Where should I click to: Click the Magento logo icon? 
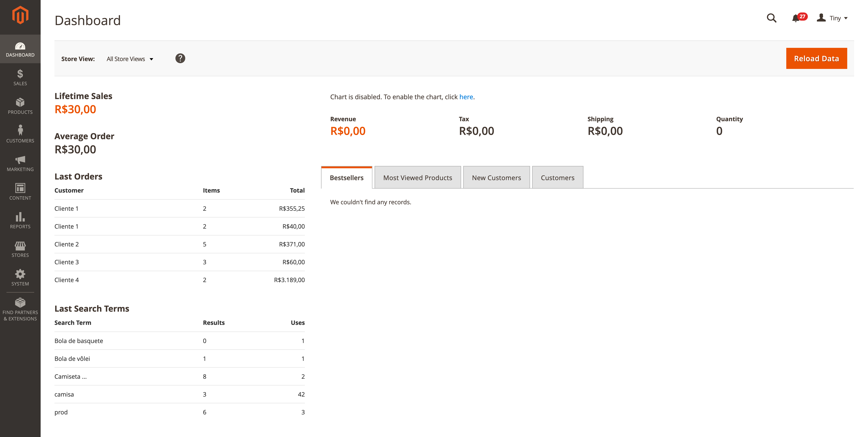click(20, 15)
